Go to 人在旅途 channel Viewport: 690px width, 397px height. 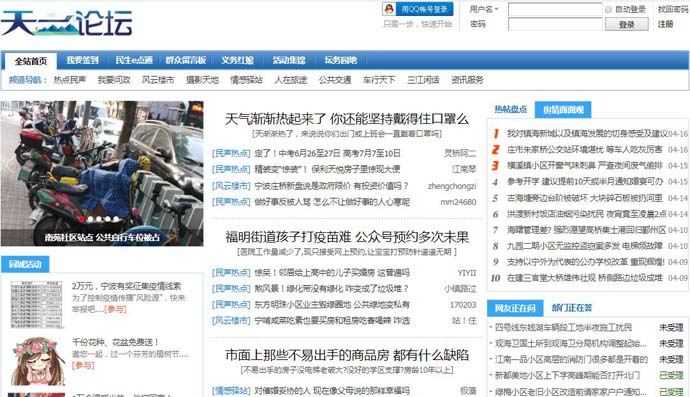(291, 80)
